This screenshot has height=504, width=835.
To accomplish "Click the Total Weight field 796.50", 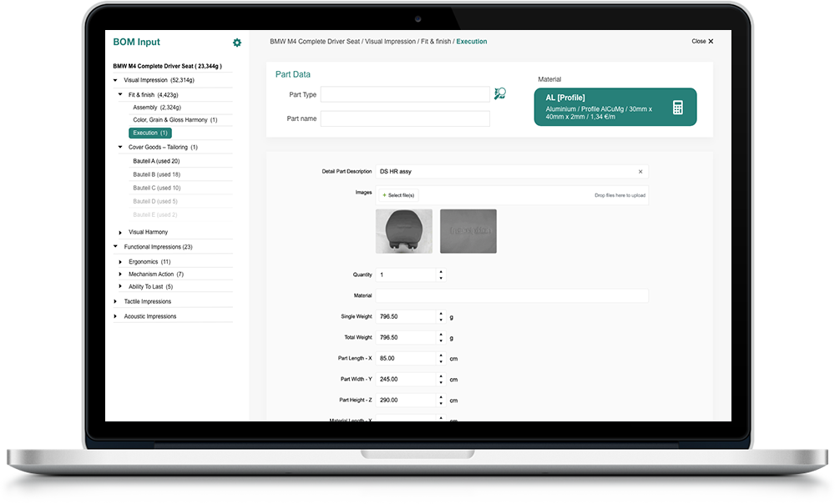I will pyautogui.click(x=407, y=337).
